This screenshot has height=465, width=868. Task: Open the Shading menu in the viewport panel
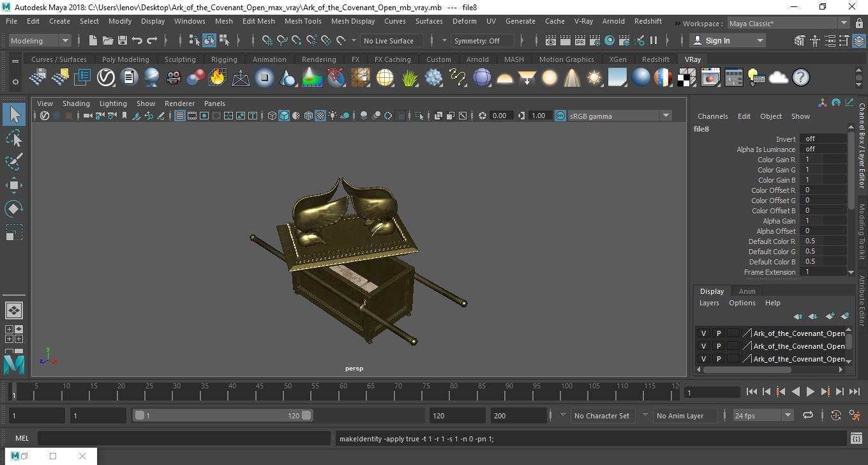(76, 103)
